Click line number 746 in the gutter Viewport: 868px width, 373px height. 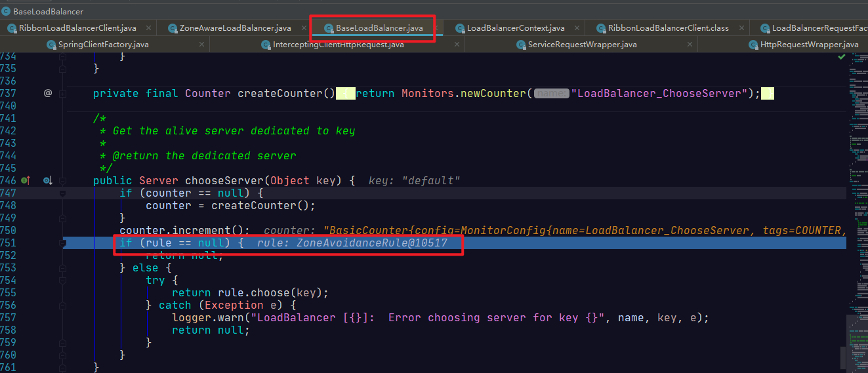pos(9,180)
